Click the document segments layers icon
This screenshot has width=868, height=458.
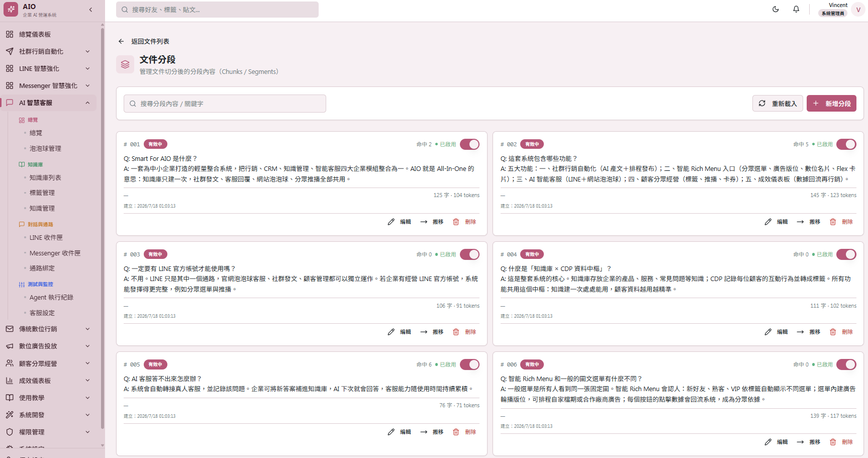[125, 64]
